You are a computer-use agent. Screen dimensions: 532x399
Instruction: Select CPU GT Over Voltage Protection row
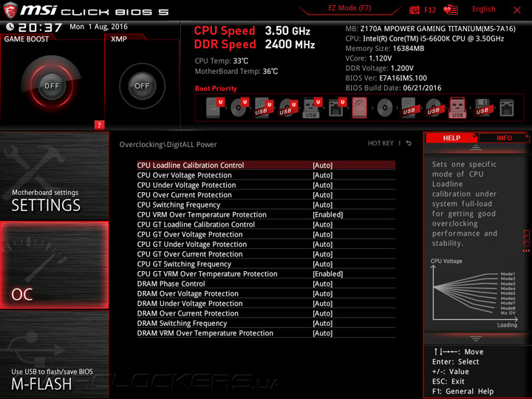pos(266,234)
